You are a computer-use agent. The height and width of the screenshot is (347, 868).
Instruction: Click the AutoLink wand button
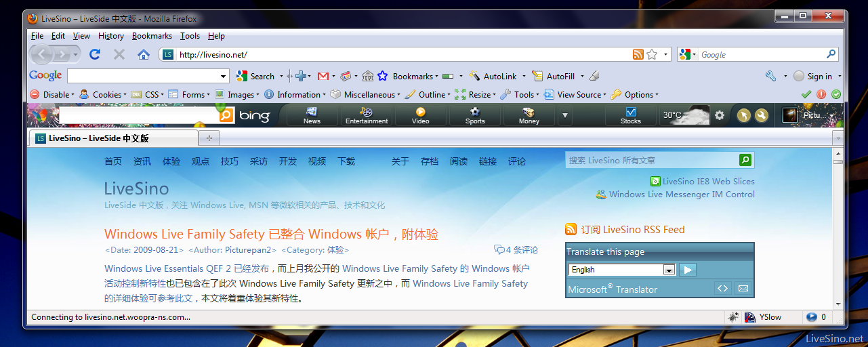tap(494, 76)
